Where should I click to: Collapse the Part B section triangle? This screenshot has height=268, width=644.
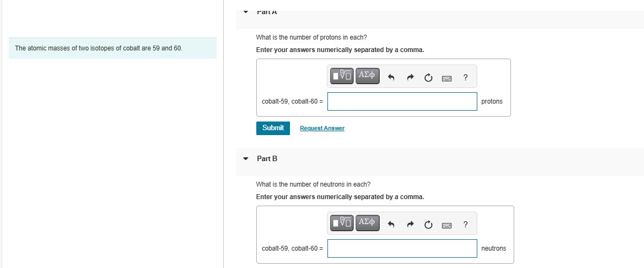245,158
